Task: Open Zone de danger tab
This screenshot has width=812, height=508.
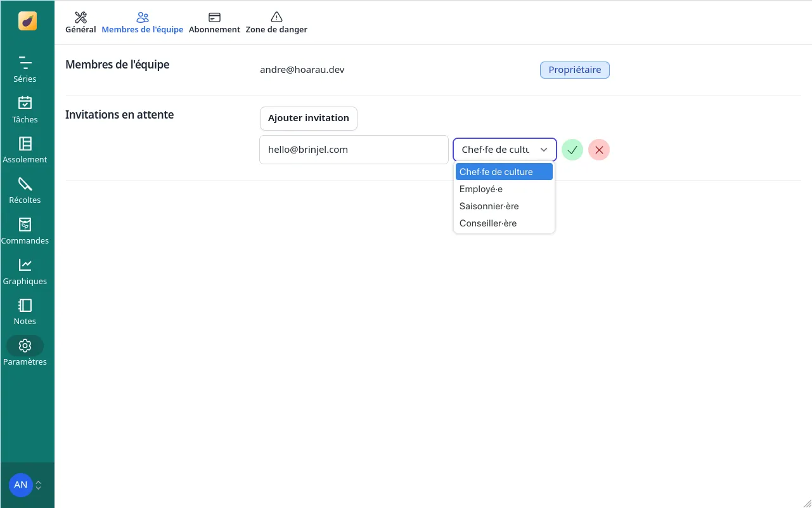Action: [276, 23]
